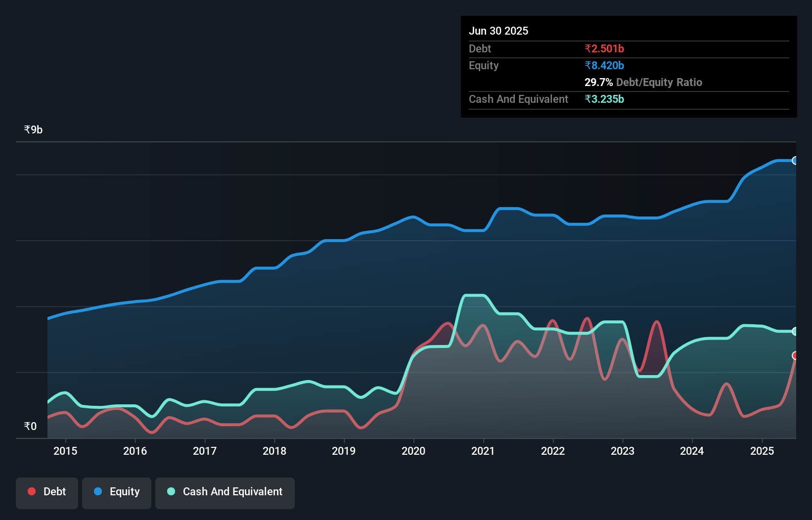Viewport: 812px width, 520px height.
Task: Expand the Jun 30 2025 tooltip panel
Action: pyautogui.click(x=498, y=31)
